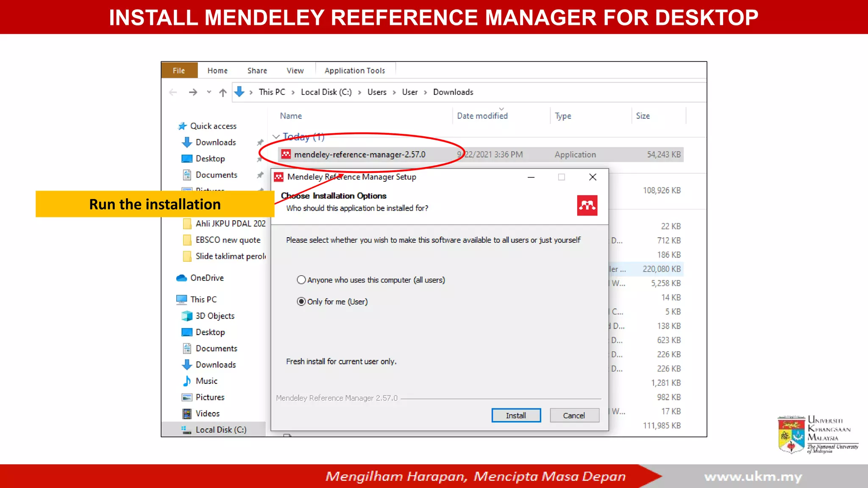
Task: Open Videos folder in sidebar
Action: (207, 413)
